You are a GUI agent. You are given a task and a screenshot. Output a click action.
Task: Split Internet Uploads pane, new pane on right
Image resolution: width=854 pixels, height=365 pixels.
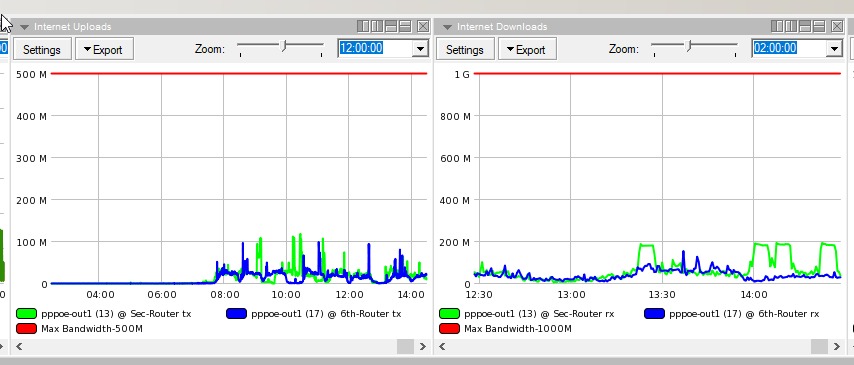[377, 26]
